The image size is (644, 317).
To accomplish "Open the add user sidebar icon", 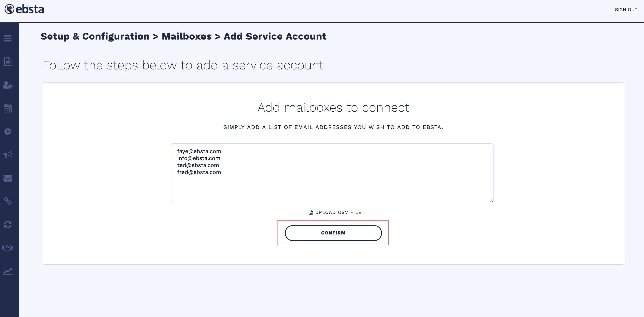I will tap(8, 85).
